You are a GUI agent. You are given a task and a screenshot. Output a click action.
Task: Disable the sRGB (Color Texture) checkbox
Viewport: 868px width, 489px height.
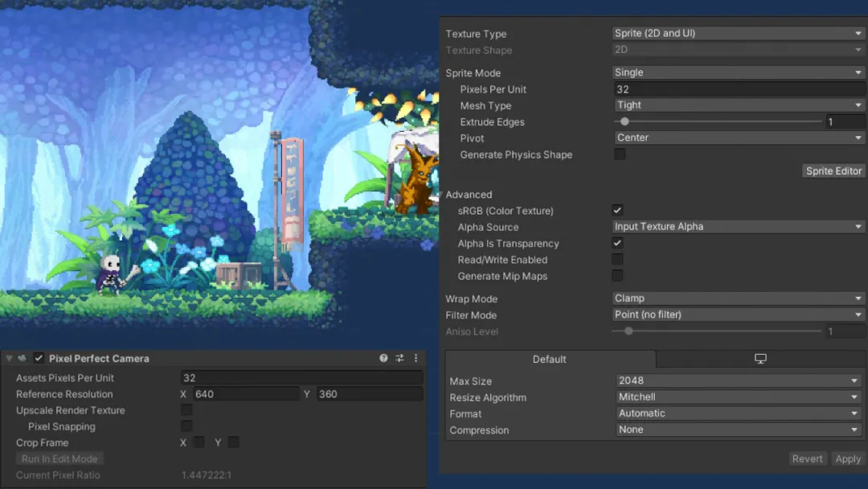(616, 210)
